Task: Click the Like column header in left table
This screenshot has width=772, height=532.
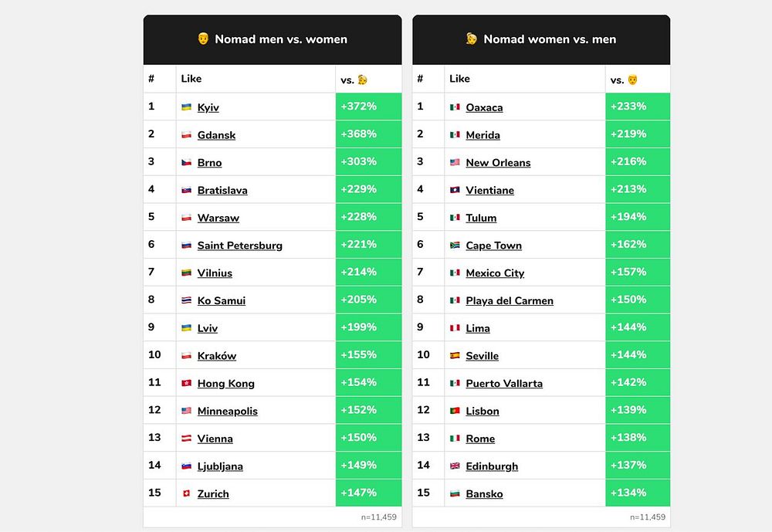Action: tap(191, 79)
